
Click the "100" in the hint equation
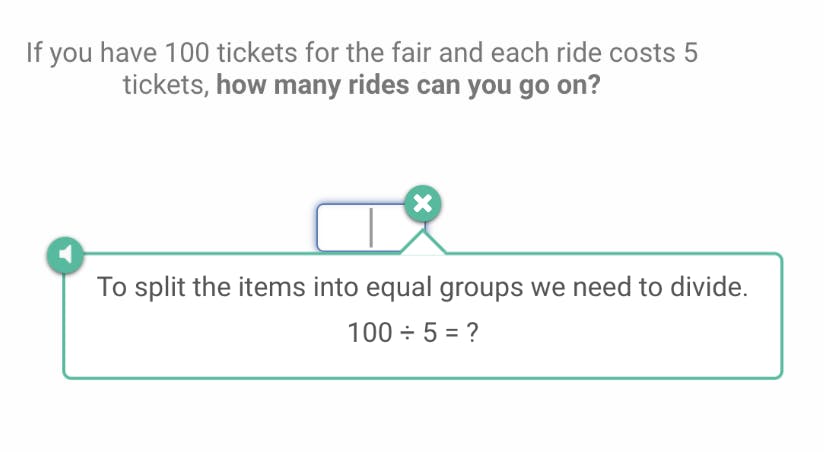367,333
